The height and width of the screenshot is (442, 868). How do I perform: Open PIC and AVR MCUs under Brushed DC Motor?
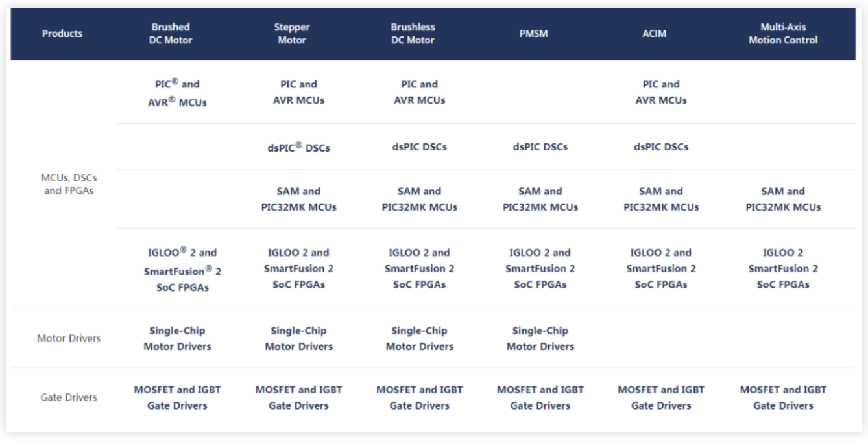pyautogui.click(x=177, y=93)
